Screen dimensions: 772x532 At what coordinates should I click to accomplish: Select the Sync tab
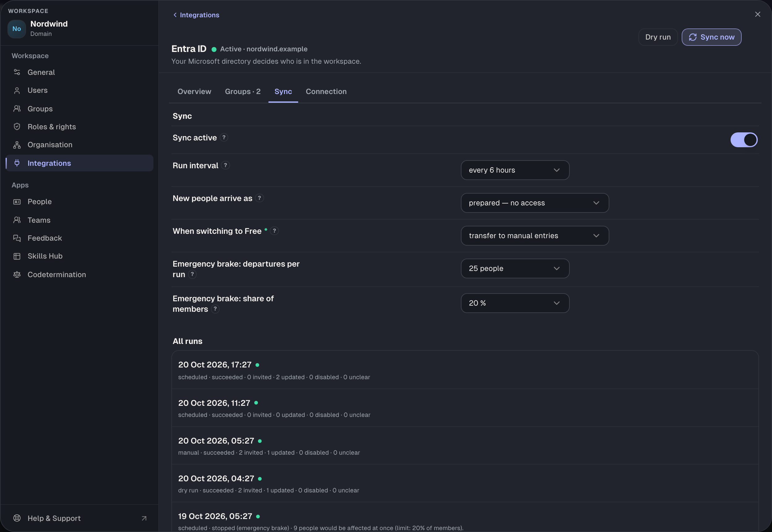point(283,91)
